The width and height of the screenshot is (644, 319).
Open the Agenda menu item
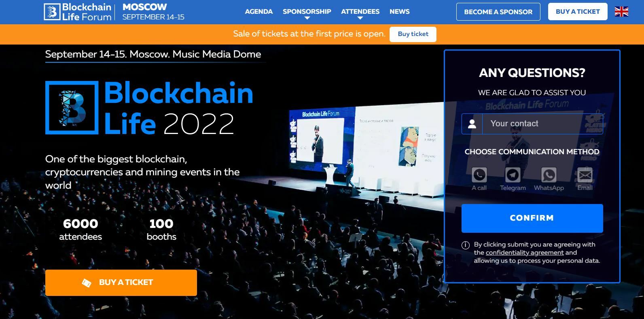(x=258, y=12)
